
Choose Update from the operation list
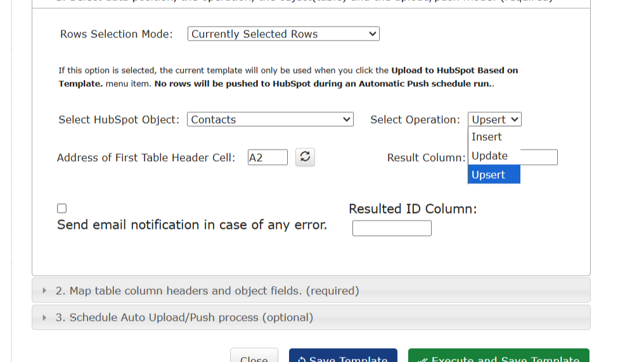pos(489,156)
